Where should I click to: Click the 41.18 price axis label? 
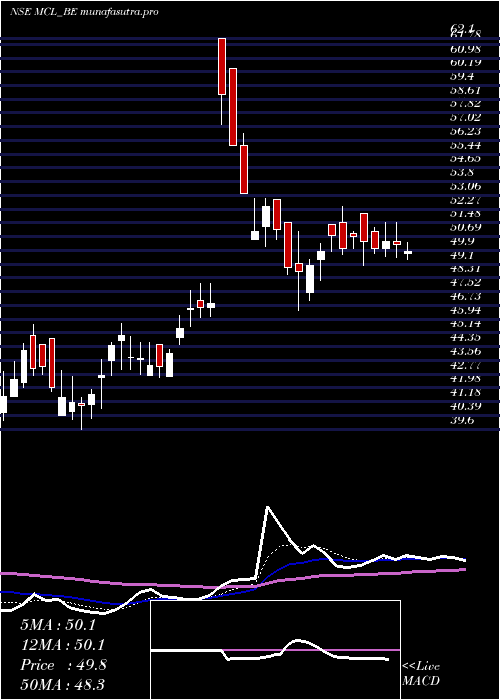pos(465,392)
